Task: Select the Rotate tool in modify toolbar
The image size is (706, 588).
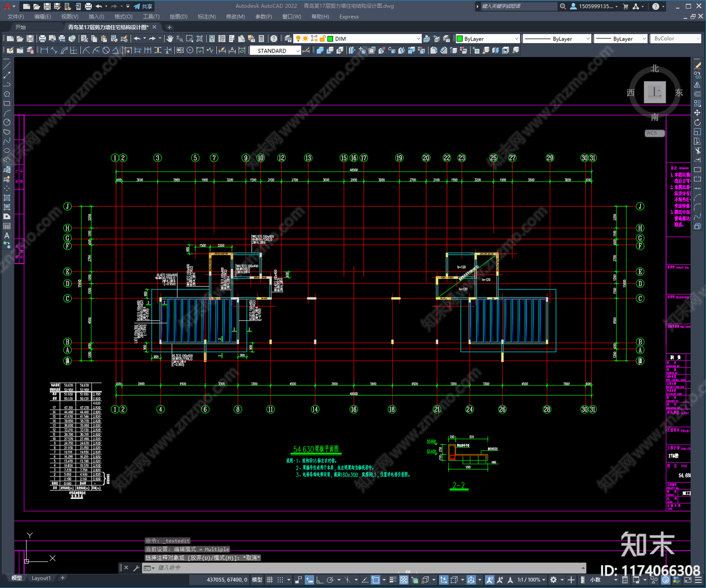Action: pyautogui.click(x=697, y=122)
